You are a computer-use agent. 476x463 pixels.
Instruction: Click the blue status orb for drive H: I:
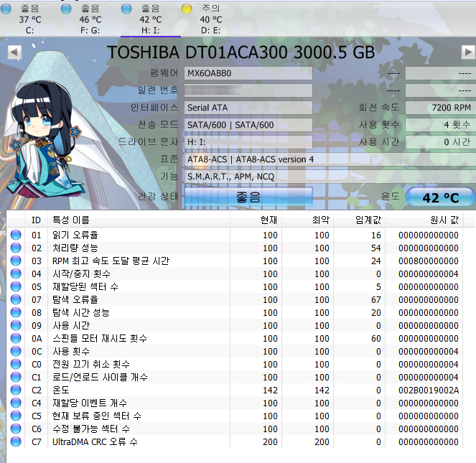pos(126,9)
